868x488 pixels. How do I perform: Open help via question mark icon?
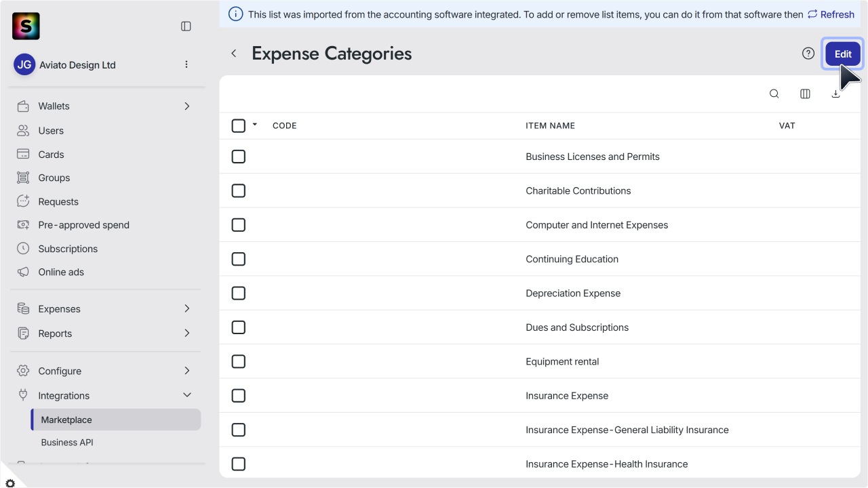click(x=808, y=54)
